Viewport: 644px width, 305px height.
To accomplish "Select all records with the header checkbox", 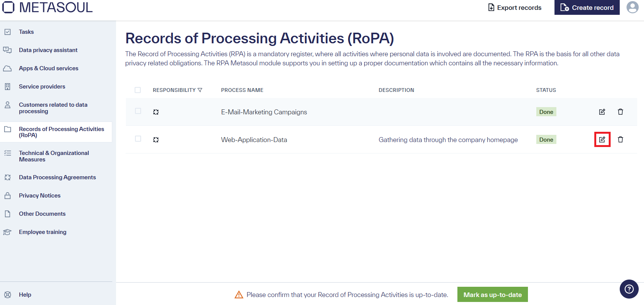I will (138, 90).
